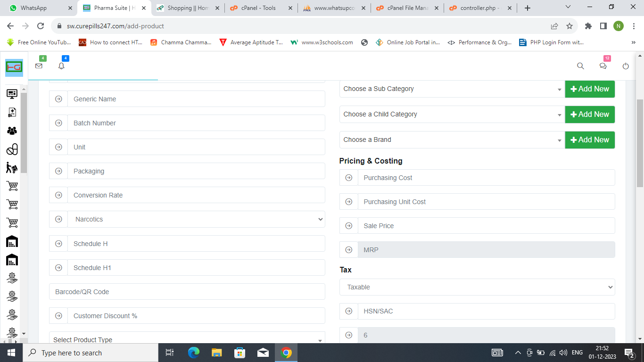Open the Choose a Sub Category dropdown
The image size is (644, 362).
click(452, 89)
